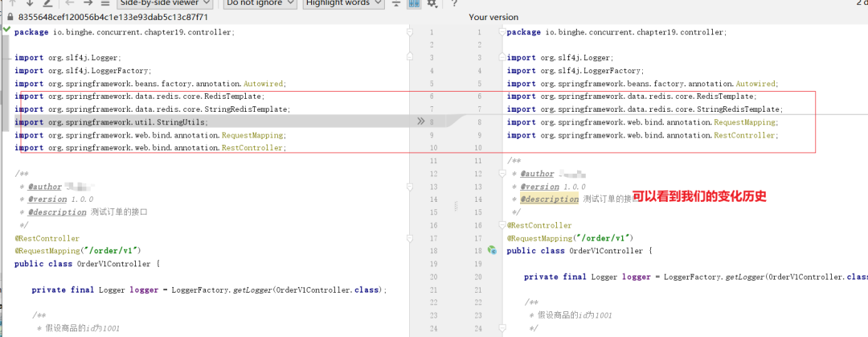The width and height of the screenshot is (868, 337).
Task: Click the highlighted @description tag in right pane
Action: [549, 199]
